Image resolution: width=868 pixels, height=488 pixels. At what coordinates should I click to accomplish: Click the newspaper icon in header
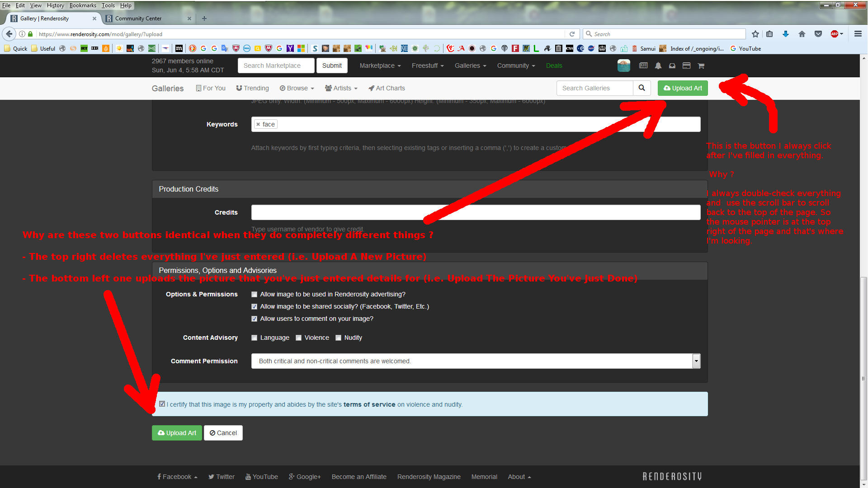click(643, 66)
